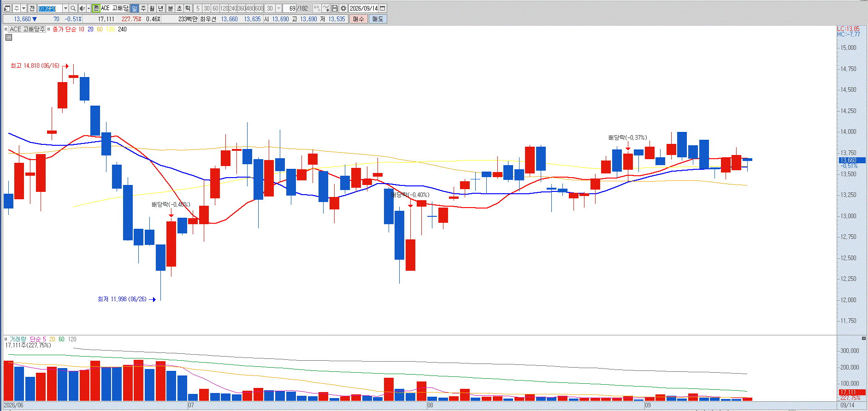Switch to yearly (년) chart period
Screen dimensions: 868x411
tap(160, 8)
